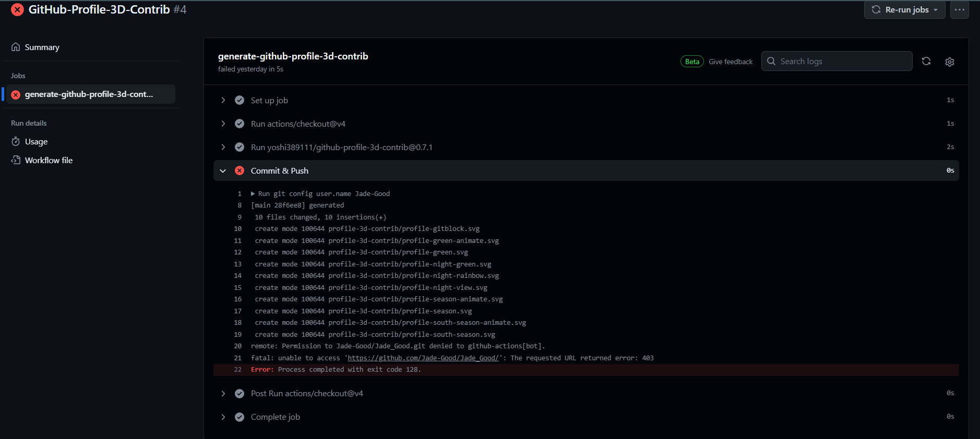Click the Run actions/checkout@v4 success checkmark
The image size is (980, 439).
point(240,124)
